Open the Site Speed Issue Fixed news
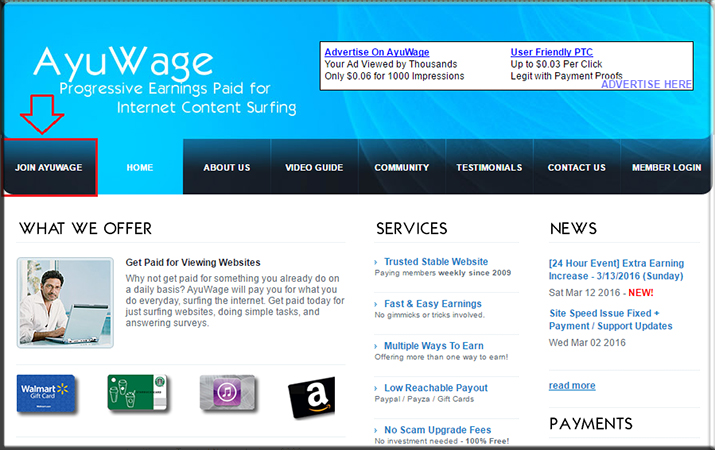 tap(611, 320)
